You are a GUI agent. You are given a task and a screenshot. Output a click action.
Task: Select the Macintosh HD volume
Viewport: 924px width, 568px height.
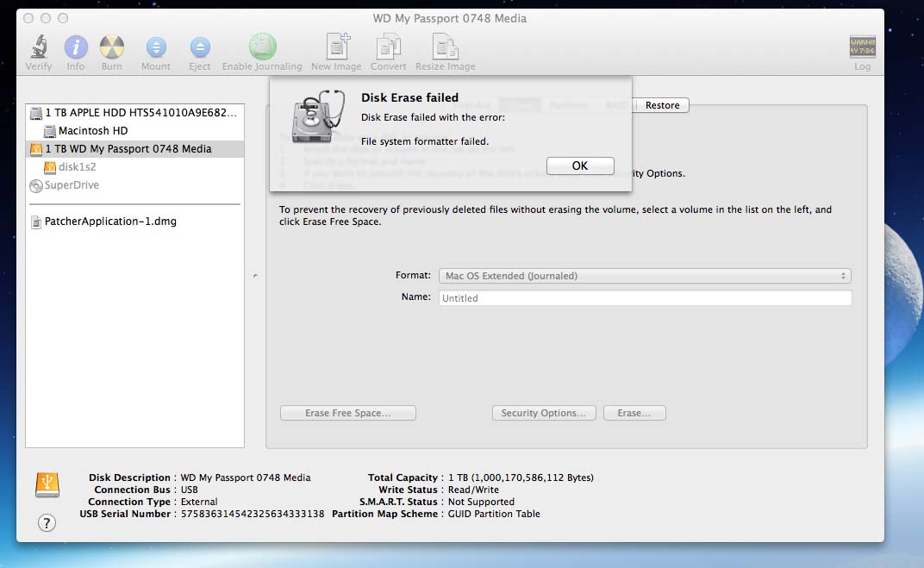coord(135,131)
